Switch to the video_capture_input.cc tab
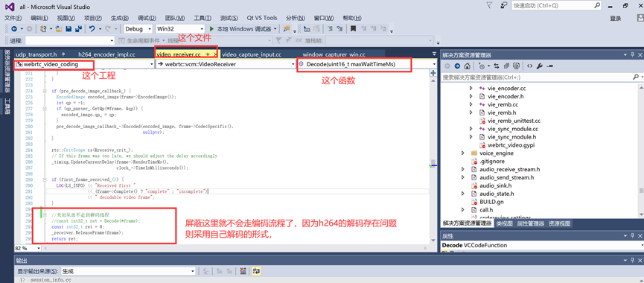Viewport: 644px width, 283px height. tap(252, 54)
